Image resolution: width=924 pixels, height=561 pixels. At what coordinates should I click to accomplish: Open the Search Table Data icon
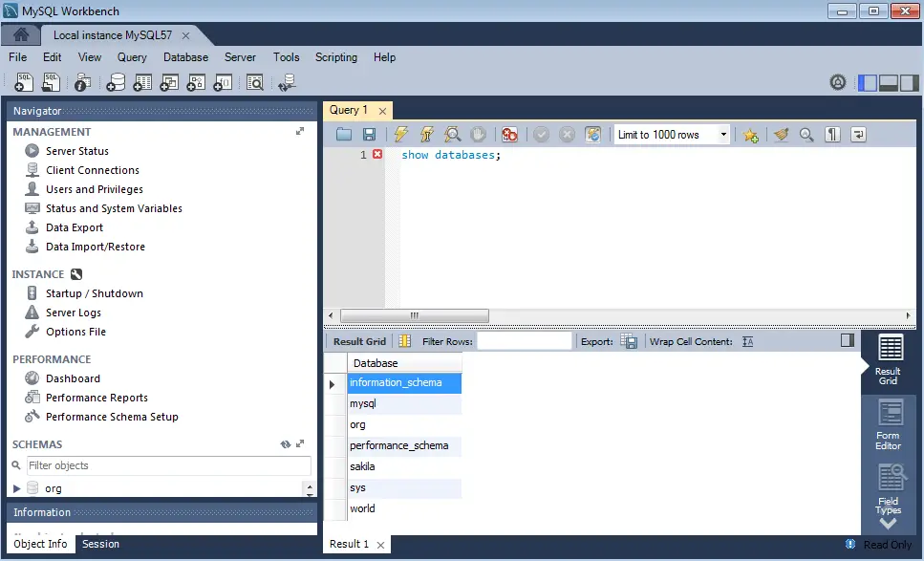(256, 82)
